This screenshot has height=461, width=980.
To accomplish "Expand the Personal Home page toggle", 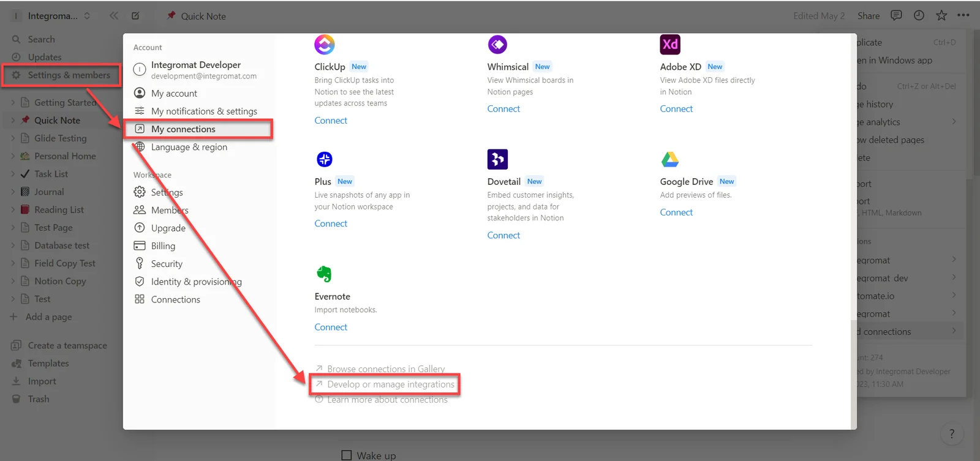I will (13, 156).
